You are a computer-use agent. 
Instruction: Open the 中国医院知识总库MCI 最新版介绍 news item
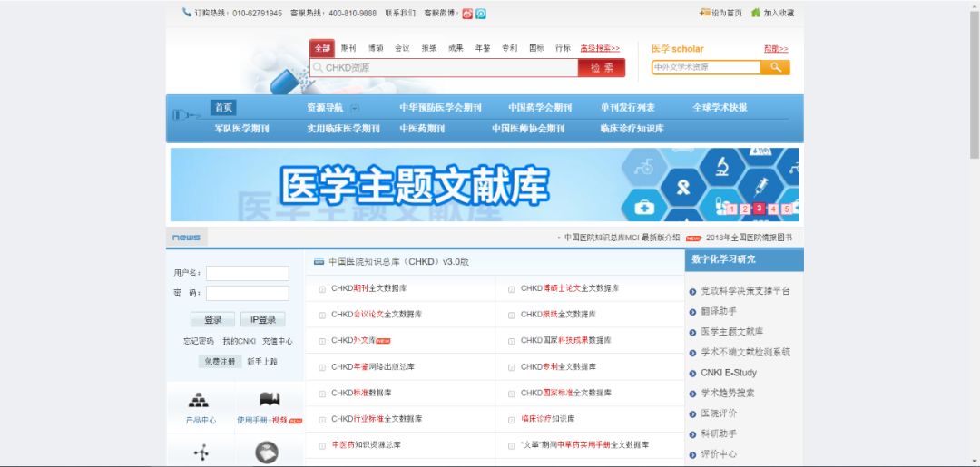click(x=622, y=238)
